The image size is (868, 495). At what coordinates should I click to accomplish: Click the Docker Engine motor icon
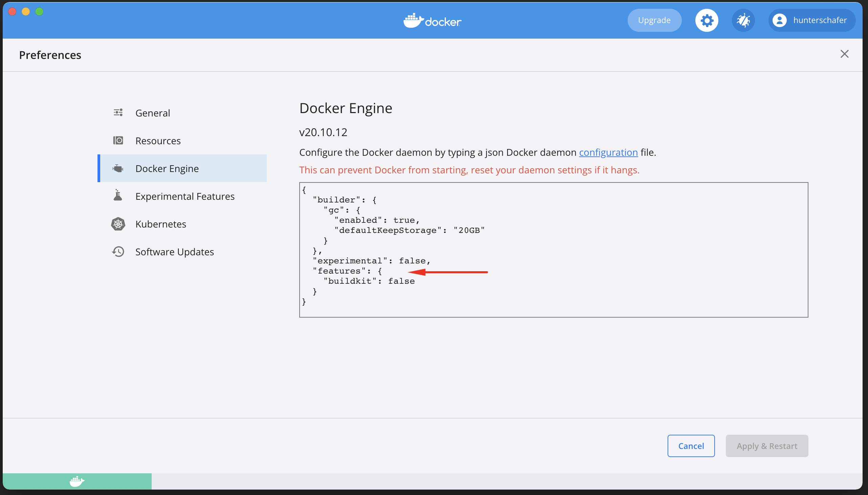pyautogui.click(x=118, y=168)
